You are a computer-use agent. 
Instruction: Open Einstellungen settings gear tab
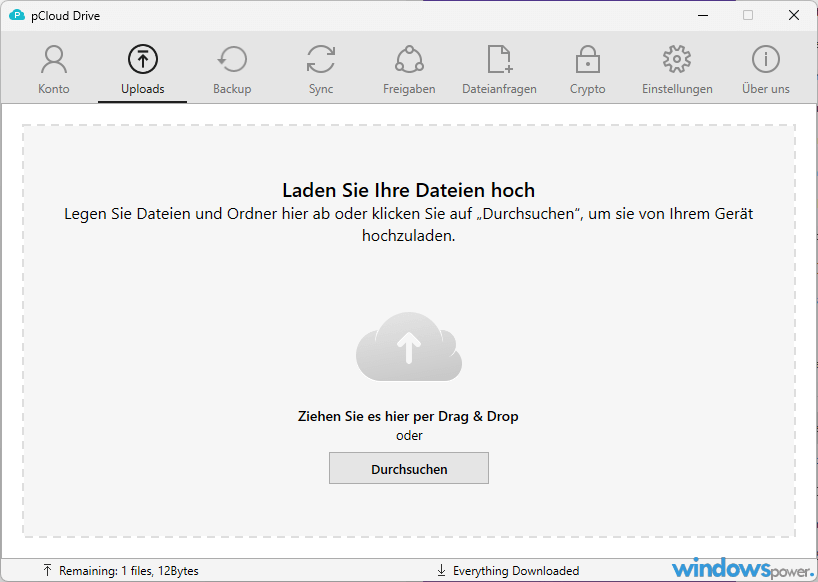pyautogui.click(x=677, y=69)
